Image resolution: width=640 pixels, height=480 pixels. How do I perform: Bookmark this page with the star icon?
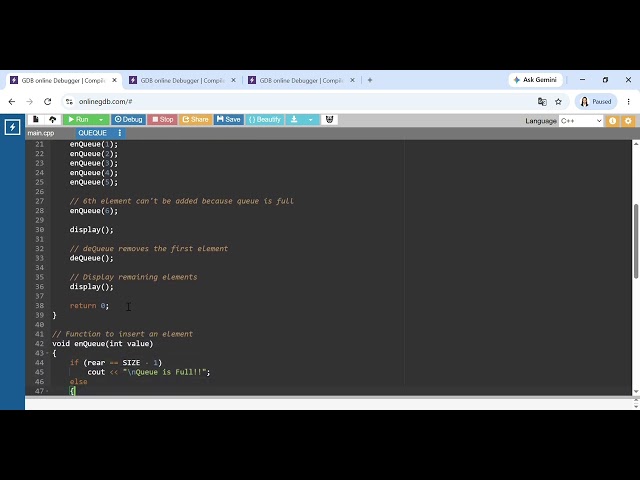coord(558,102)
